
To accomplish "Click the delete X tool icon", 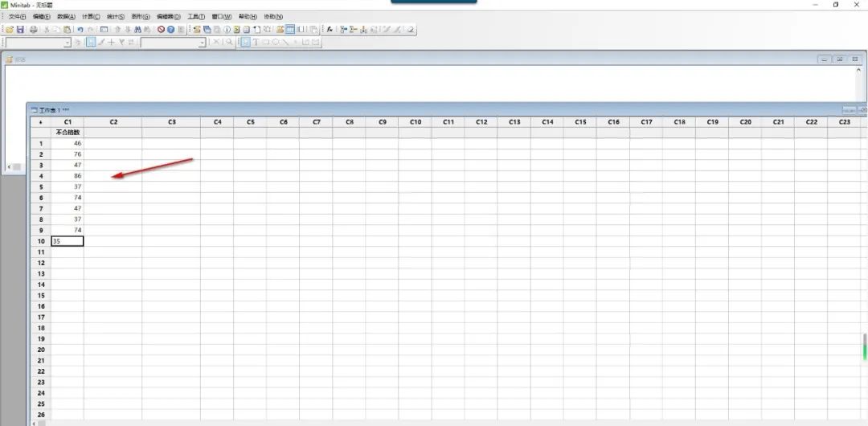I will click(x=216, y=42).
